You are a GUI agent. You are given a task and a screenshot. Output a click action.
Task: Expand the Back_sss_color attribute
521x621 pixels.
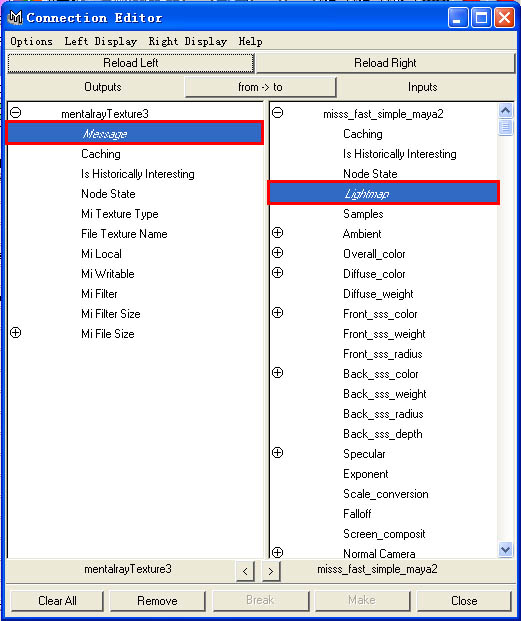278,373
